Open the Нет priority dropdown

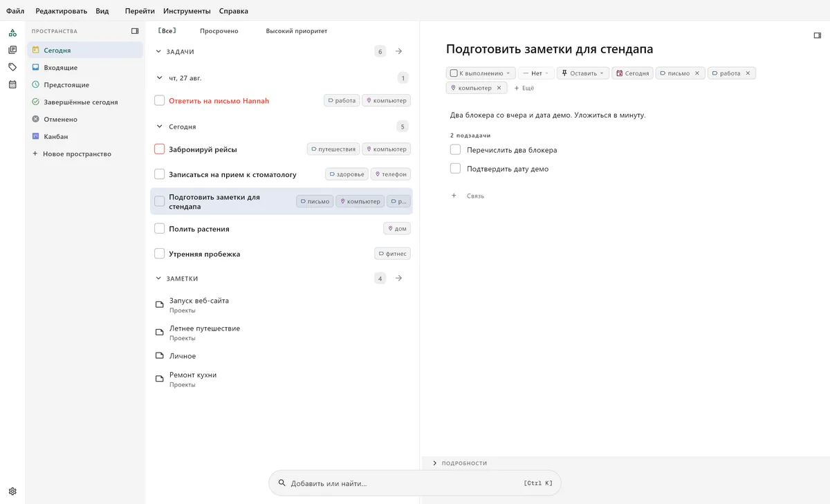coord(536,73)
